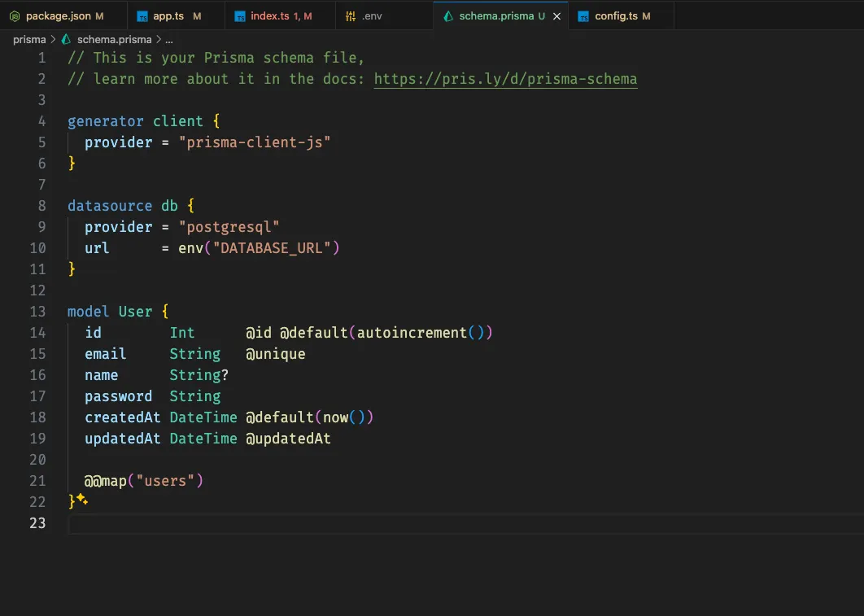Viewport: 864px width, 616px height.
Task: Click the 'db' datasource name
Action: click(169, 206)
